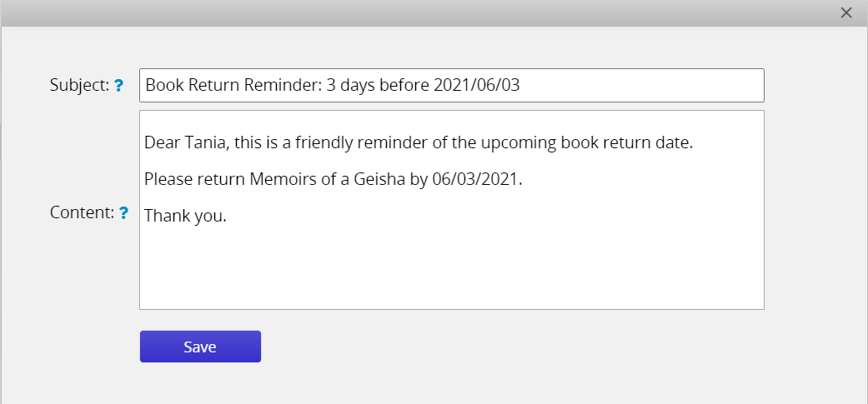This screenshot has width=868, height=404.
Task: Click the date 2021/06/03 in subject
Action: (477, 86)
